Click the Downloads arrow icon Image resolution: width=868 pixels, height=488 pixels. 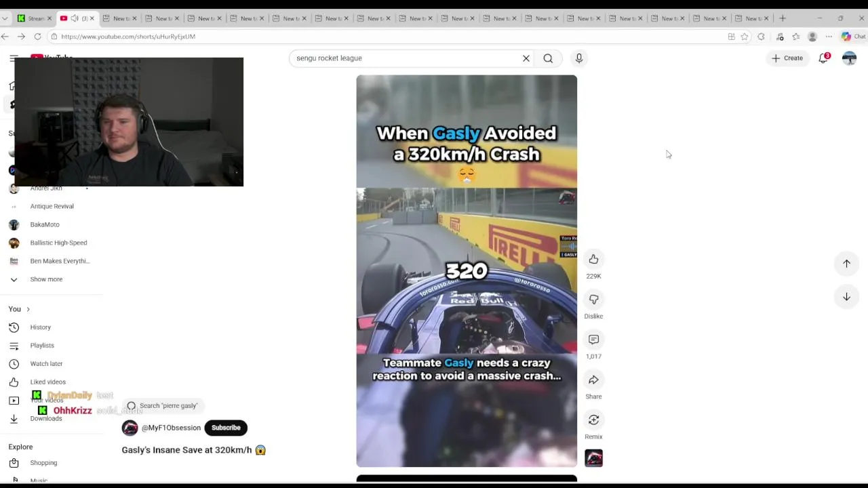(14, 419)
